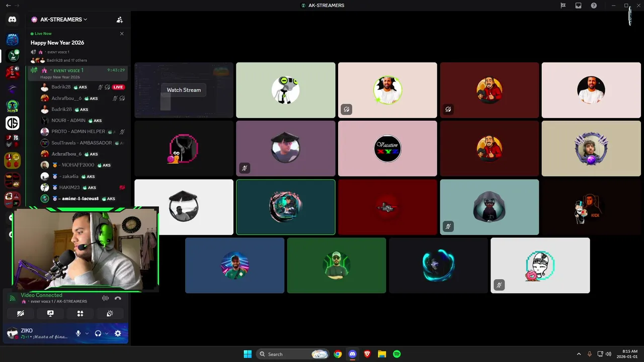Select the robot avatar participant tile
The image size is (644, 362).
(x=285, y=90)
